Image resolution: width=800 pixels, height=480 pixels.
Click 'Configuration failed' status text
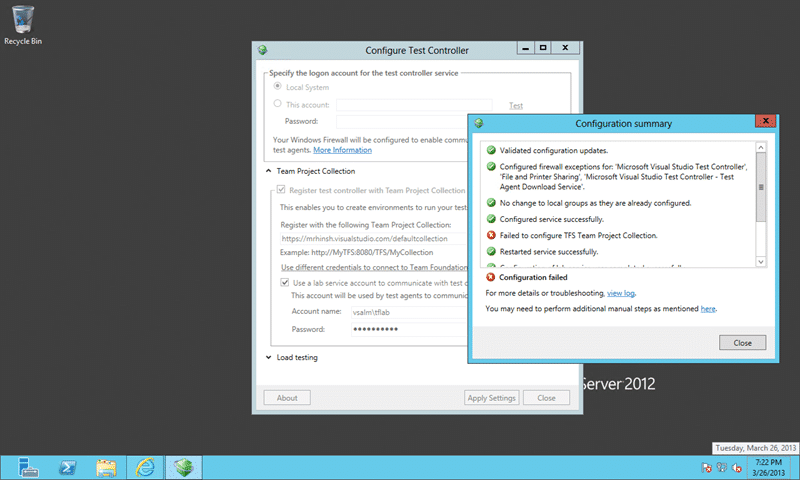[533, 277]
